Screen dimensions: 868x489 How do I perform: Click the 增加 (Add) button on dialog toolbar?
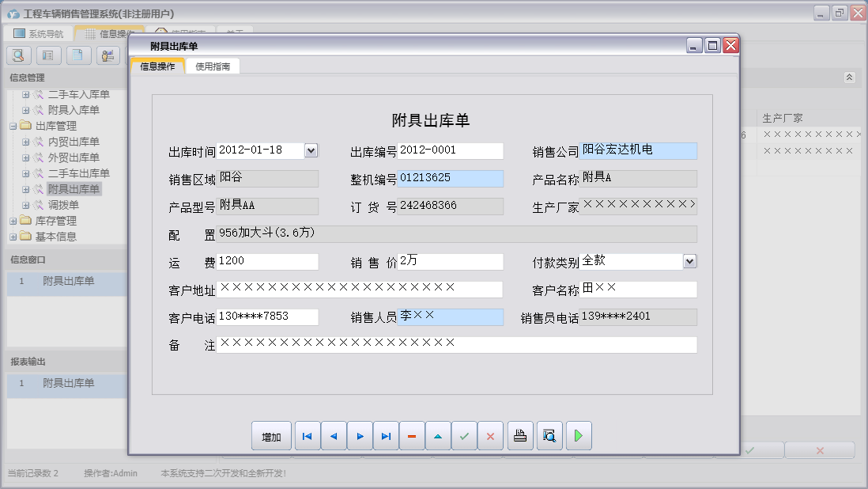[x=271, y=435]
